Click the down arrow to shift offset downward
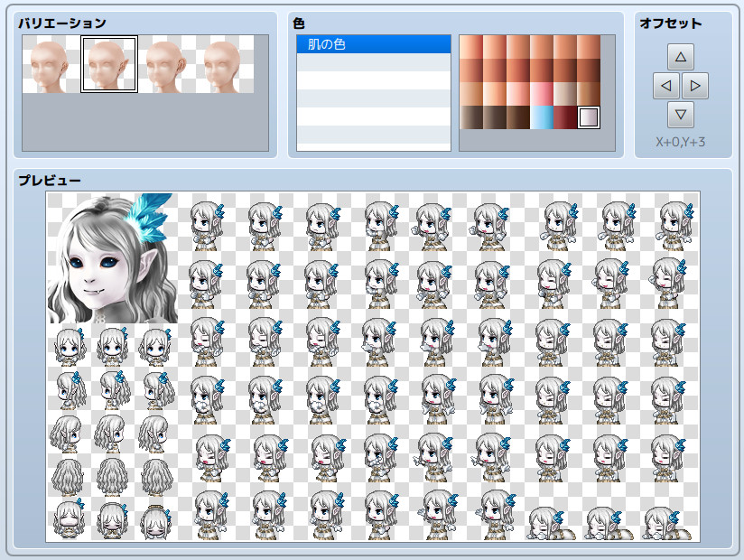 680,114
